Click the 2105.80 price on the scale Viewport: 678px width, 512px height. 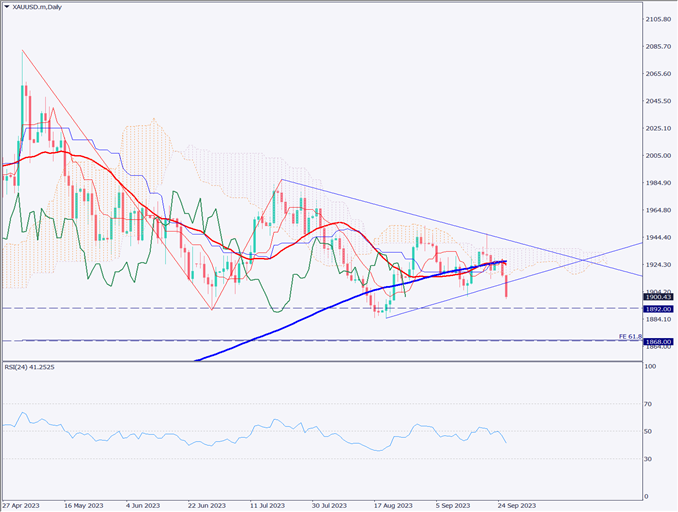[x=657, y=20]
